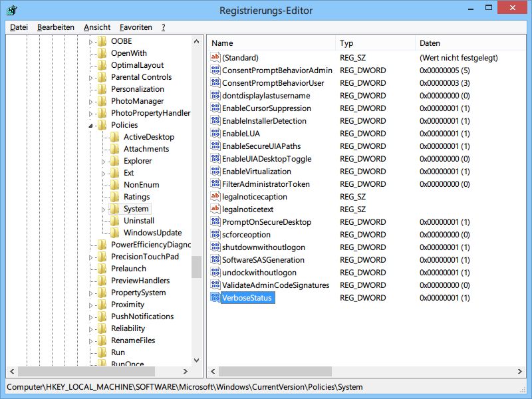Click the FilterAdministratorToken DWORD icon
Viewport: 532px width, 399px height.
pyautogui.click(x=215, y=184)
